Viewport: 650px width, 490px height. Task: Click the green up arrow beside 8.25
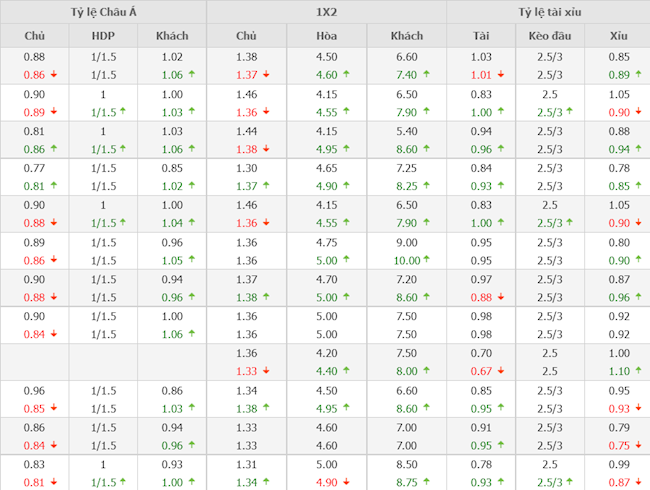tap(426, 186)
